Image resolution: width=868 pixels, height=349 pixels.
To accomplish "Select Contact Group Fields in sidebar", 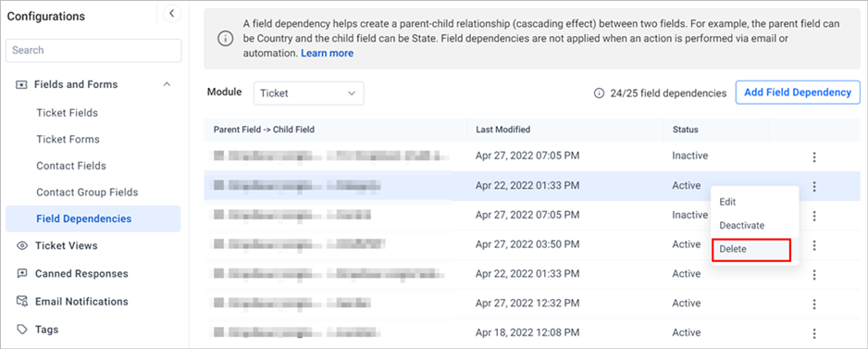I will [x=88, y=193].
